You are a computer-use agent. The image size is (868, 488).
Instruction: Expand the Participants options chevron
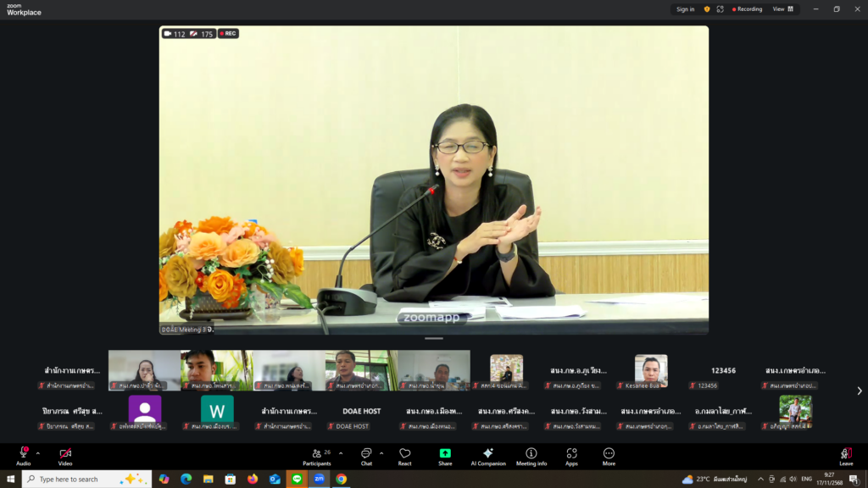coord(341,453)
